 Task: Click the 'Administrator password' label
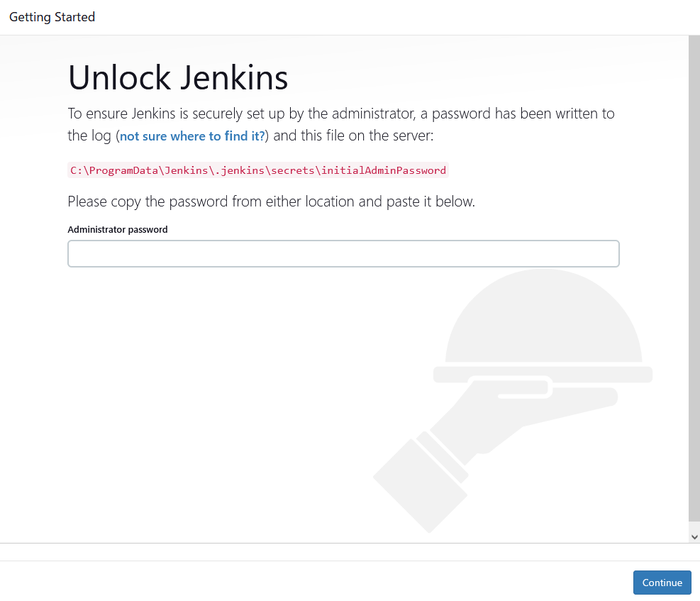[x=117, y=229]
